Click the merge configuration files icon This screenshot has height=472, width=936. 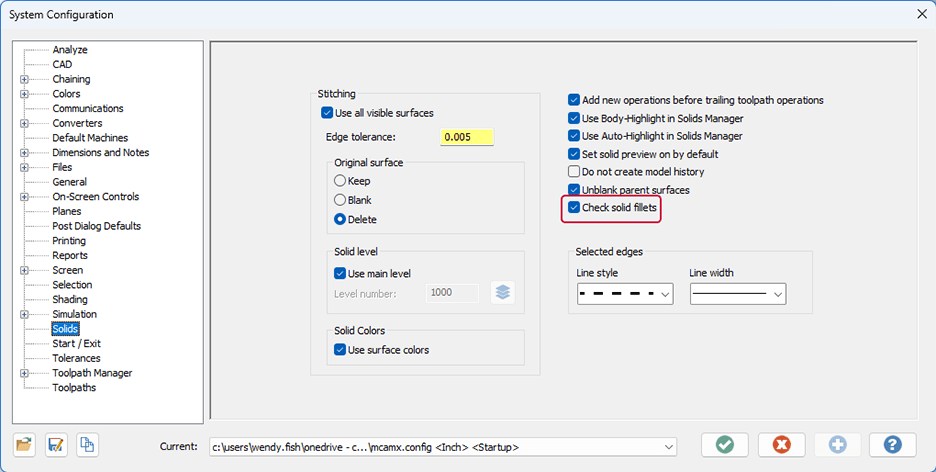tap(87, 446)
